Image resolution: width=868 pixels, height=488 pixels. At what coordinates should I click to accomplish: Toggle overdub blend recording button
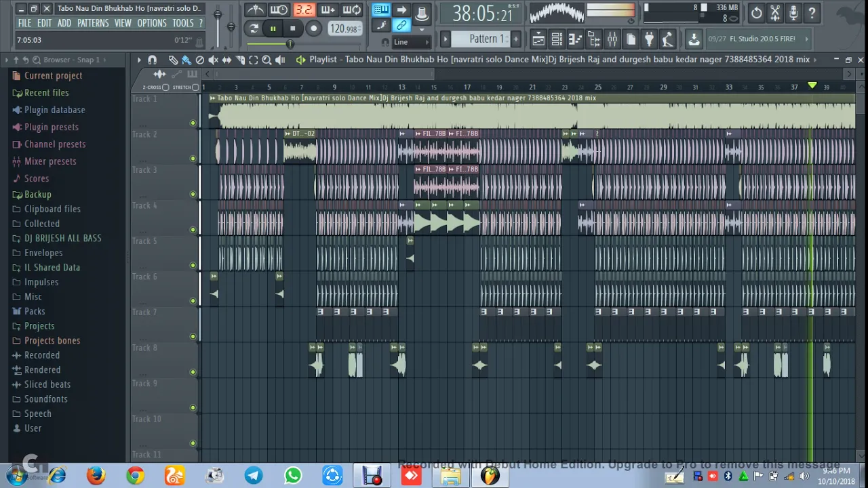pyautogui.click(x=328, y=9)
